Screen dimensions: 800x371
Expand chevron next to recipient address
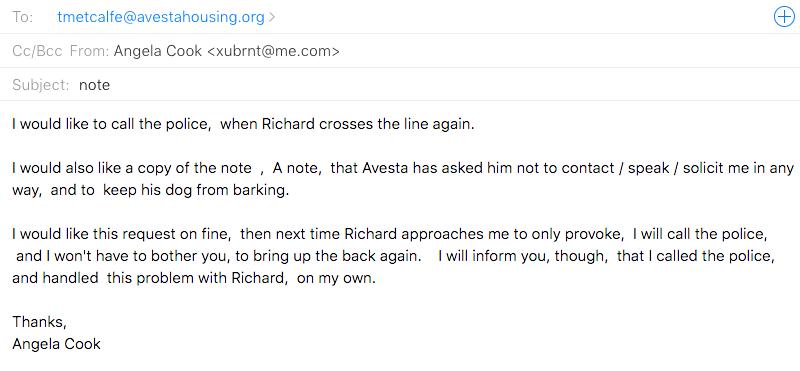click(x=272, y=17)
